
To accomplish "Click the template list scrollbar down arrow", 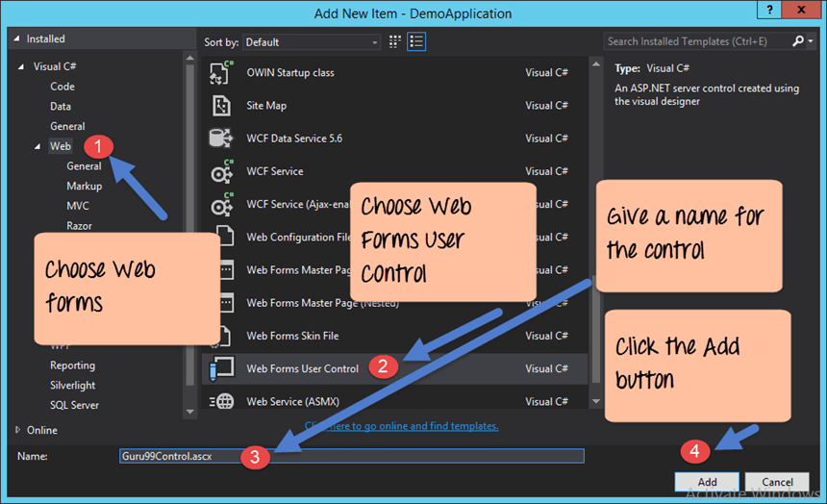I will [x=595, y=401].
